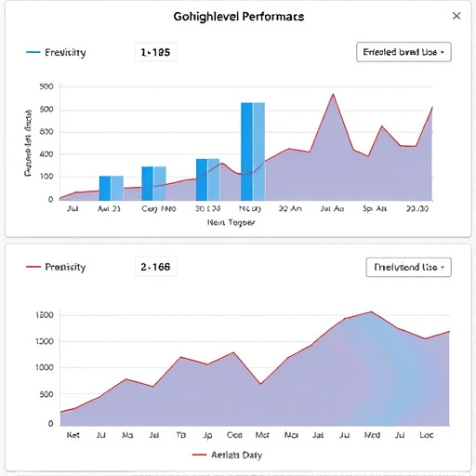Screen dimensions: 476x476
Task: Click the 1.185 value box
Action: [x=155, y=52]
